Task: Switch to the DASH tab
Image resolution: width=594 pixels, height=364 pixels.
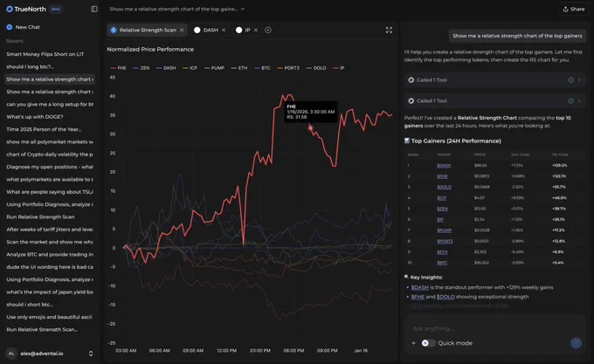Action: pyautogui.click(x=206, y=30)
